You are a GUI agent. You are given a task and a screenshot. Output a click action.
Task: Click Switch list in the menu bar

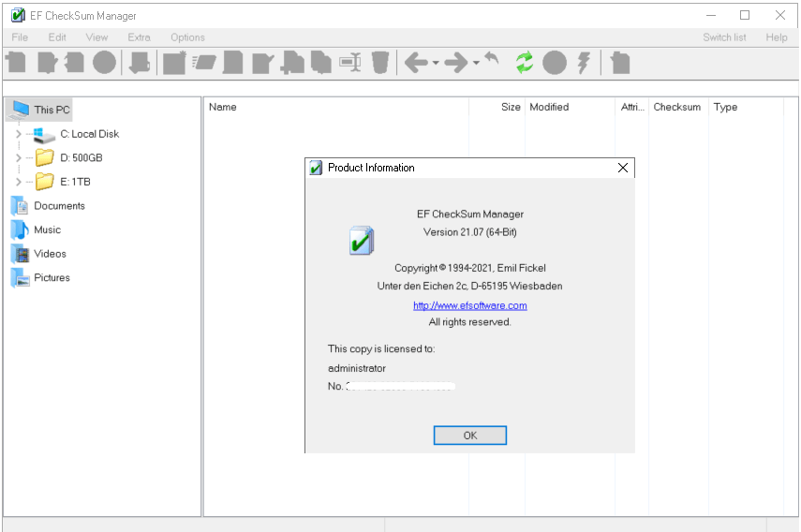[x=724, y=37]
